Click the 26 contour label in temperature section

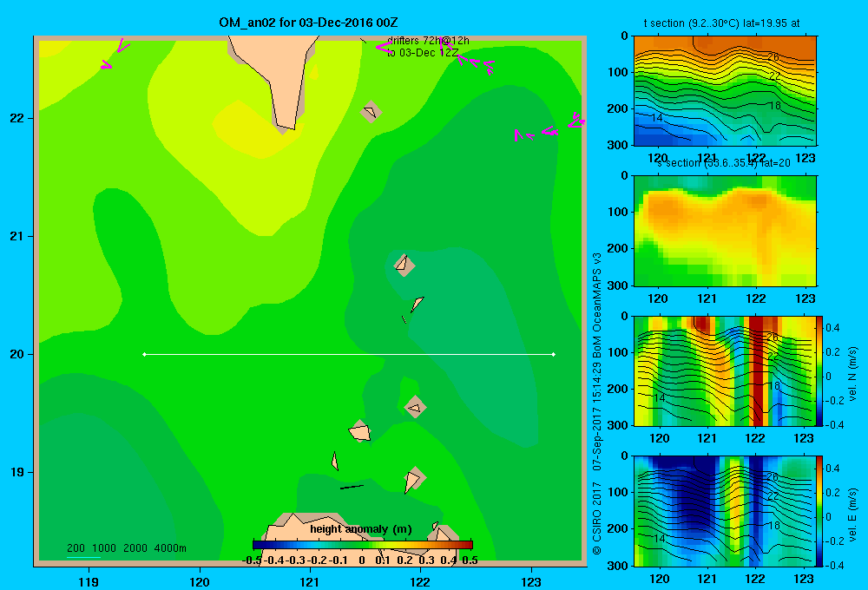tap(773, 56)
